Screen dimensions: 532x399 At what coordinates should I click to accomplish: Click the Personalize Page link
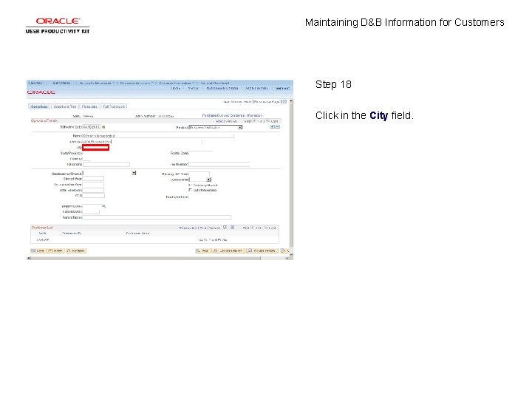pyautogui.click(x=267, y=101)
